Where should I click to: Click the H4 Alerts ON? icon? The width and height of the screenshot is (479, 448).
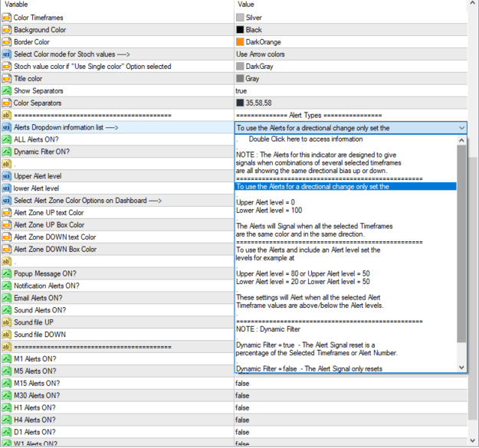(x=6, y=420)
